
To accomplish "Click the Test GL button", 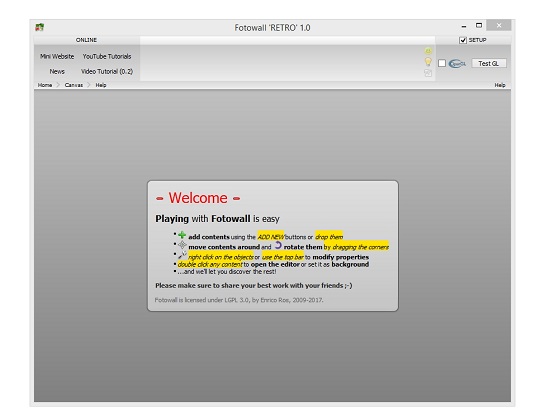I will click(489, 63).
